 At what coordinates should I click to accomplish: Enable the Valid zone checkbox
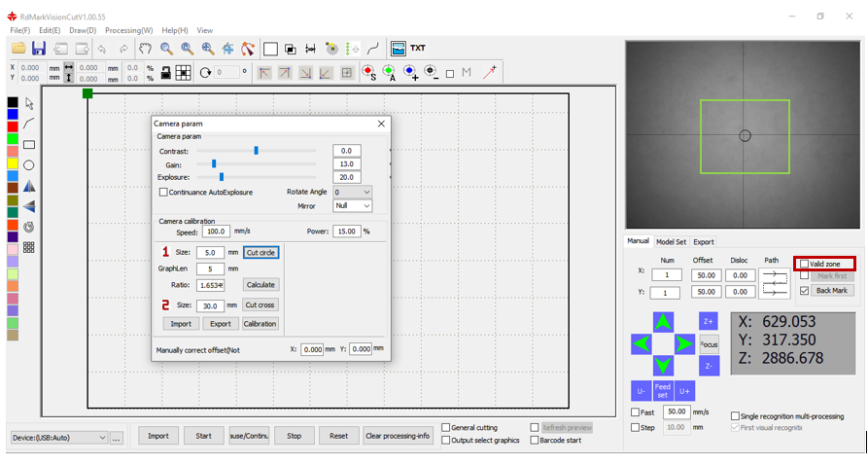[804, 264]
